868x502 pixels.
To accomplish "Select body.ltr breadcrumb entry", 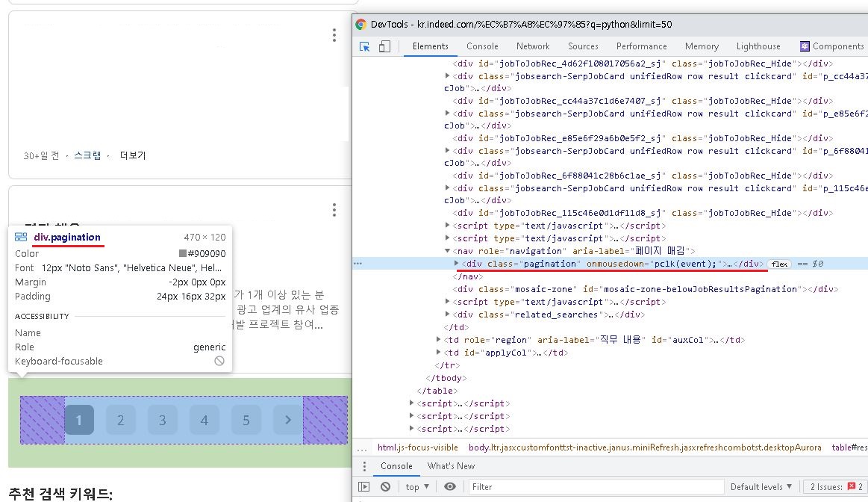I will 645,447.
